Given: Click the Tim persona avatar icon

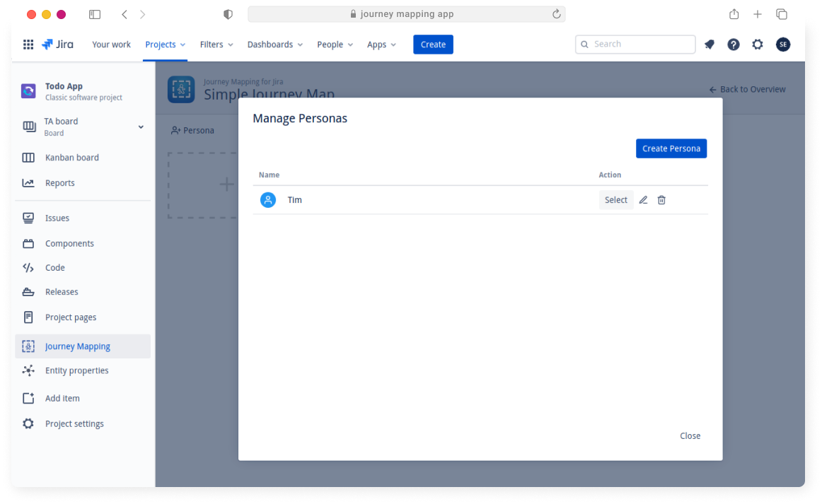Looking at the screenshot, I should tap(268, 199).
